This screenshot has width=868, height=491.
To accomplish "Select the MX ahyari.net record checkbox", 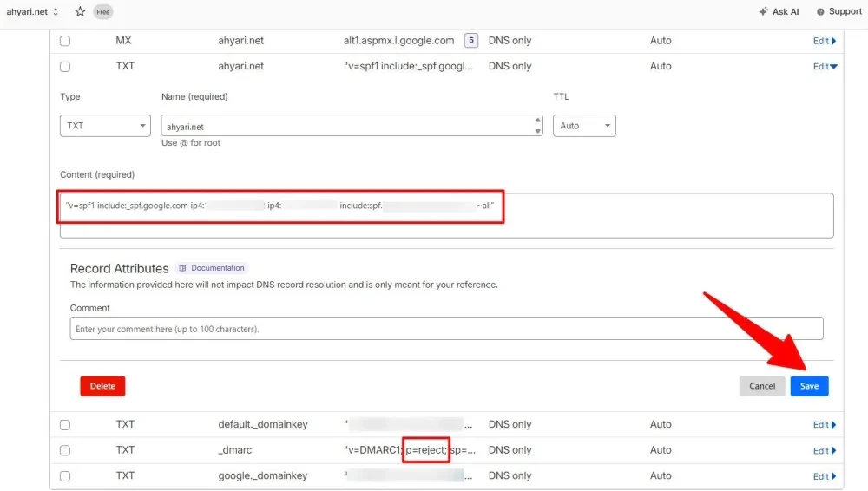I will (x=65, y=41).
